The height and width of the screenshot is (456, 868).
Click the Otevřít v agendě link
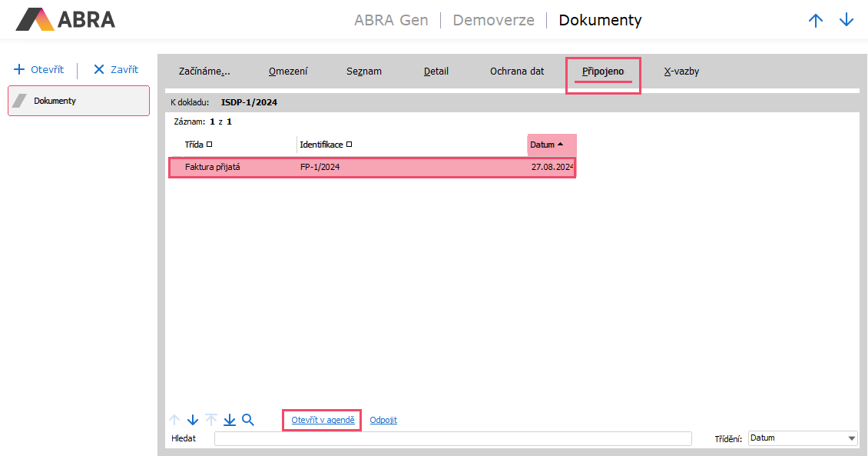(x=323, y=420)
